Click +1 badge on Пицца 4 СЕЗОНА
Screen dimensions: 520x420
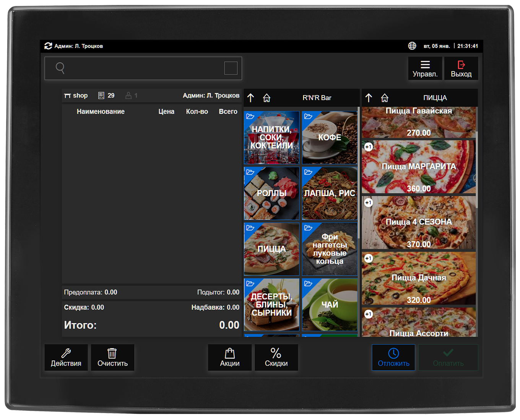(368, 203)
